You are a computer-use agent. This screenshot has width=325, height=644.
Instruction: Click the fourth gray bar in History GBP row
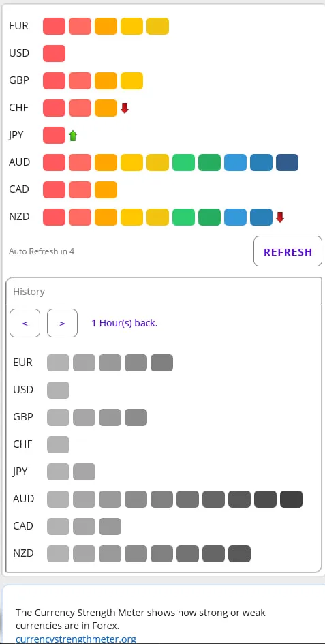click(x=136, y=417)
